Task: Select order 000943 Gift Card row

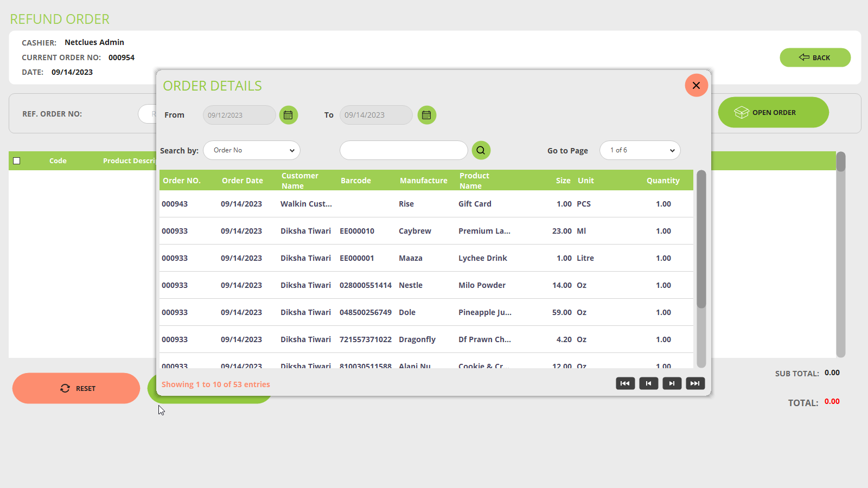Action: (x=426, y=204)
